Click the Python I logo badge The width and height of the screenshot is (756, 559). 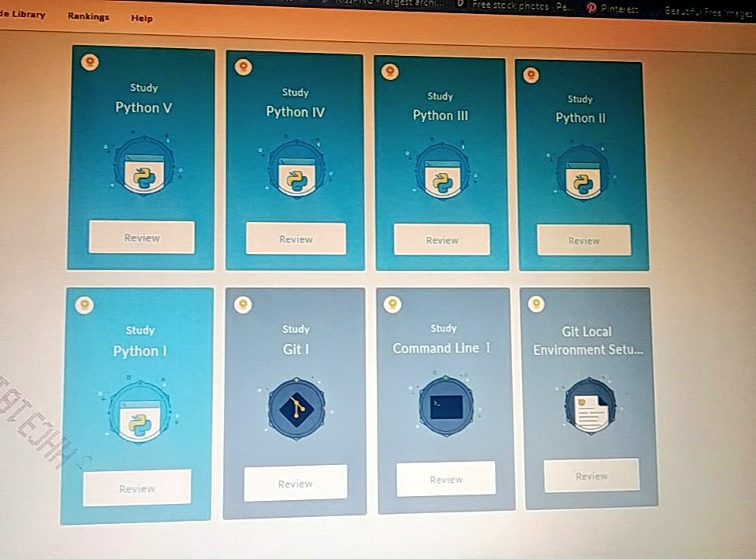pos(139,412)
